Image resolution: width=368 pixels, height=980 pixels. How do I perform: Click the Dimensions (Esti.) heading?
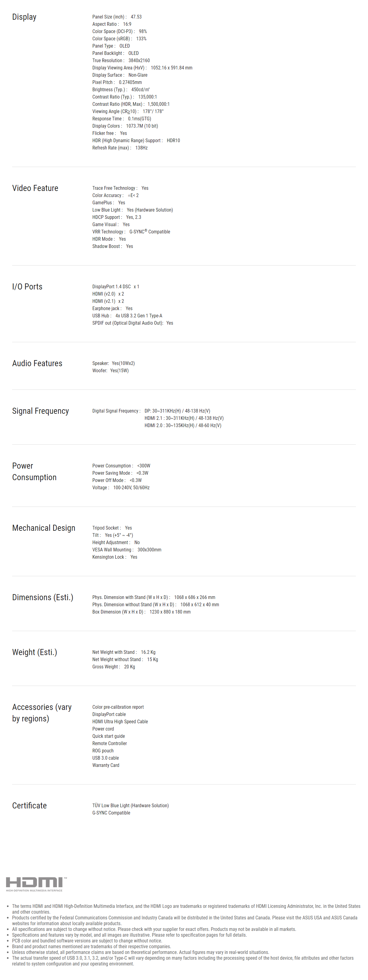[43, 597]
